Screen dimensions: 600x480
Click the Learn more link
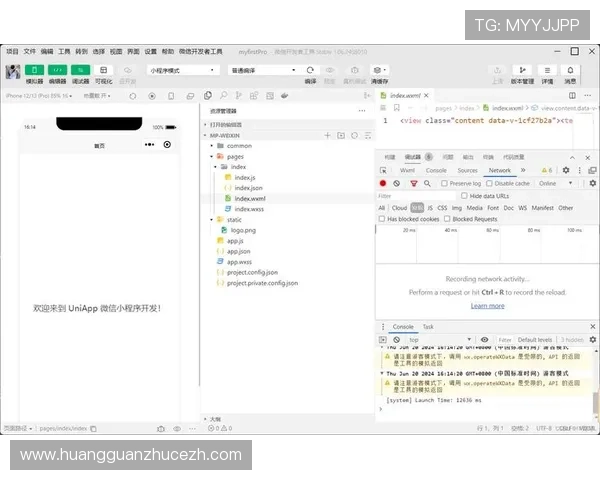click(488, 306)
